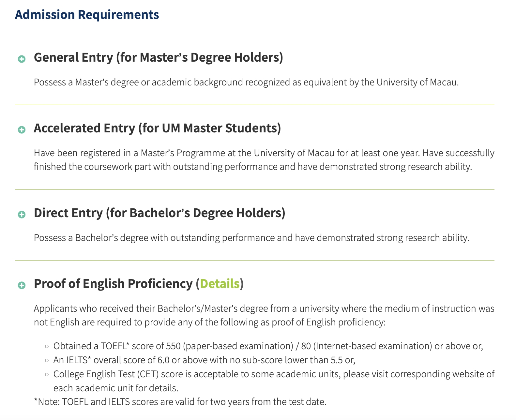516x420 pixels.
Task: Expand the Accelerated Entry heading
Action: pos(157,128)
